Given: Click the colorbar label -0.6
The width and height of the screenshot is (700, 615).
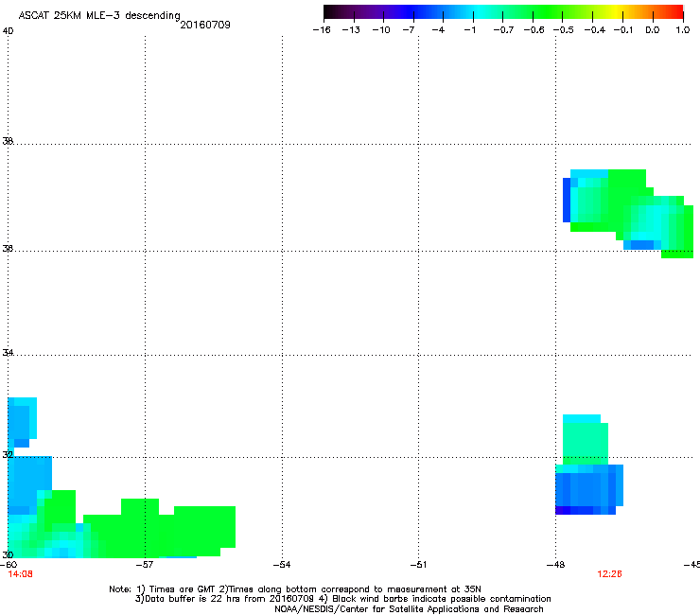Looking at the screenshot, I should click(x=534, y=30).
